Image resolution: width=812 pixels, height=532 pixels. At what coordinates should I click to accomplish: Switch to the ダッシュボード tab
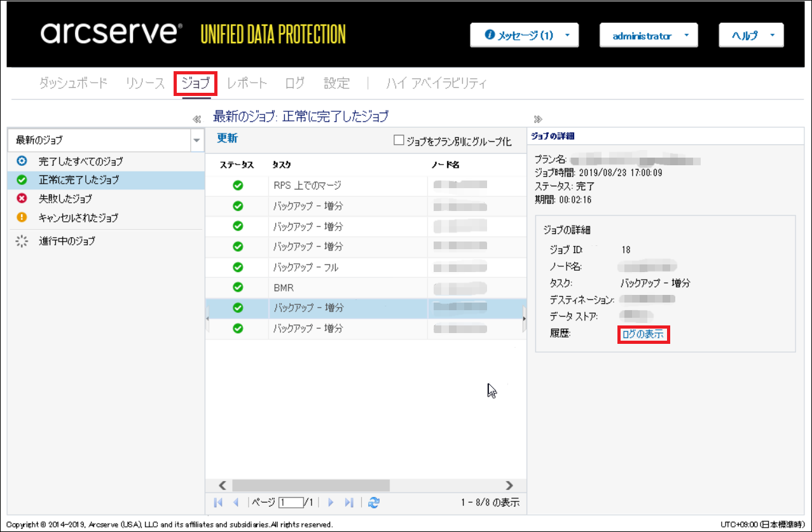pyautogui.click(x=74, y=83)
